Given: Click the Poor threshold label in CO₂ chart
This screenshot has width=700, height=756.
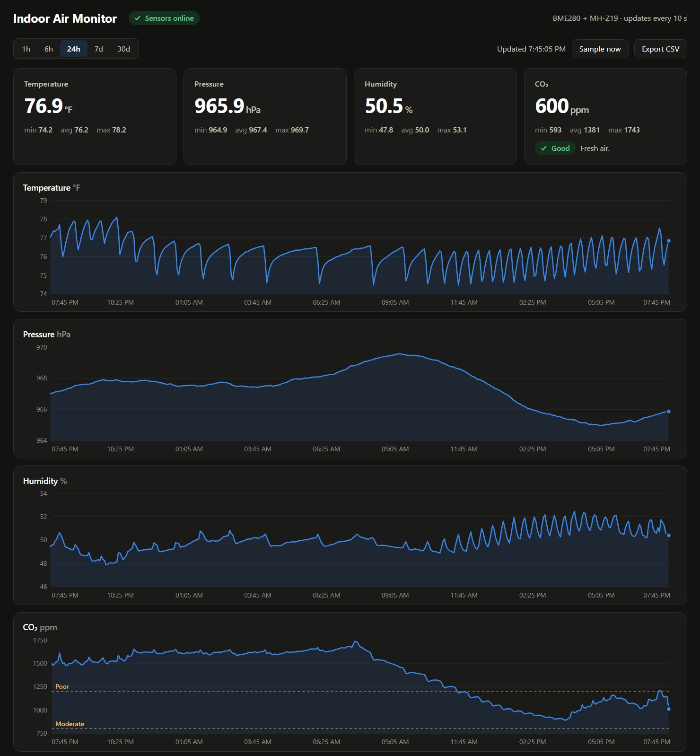Looking at the screenshot, I should click(62, 686).
